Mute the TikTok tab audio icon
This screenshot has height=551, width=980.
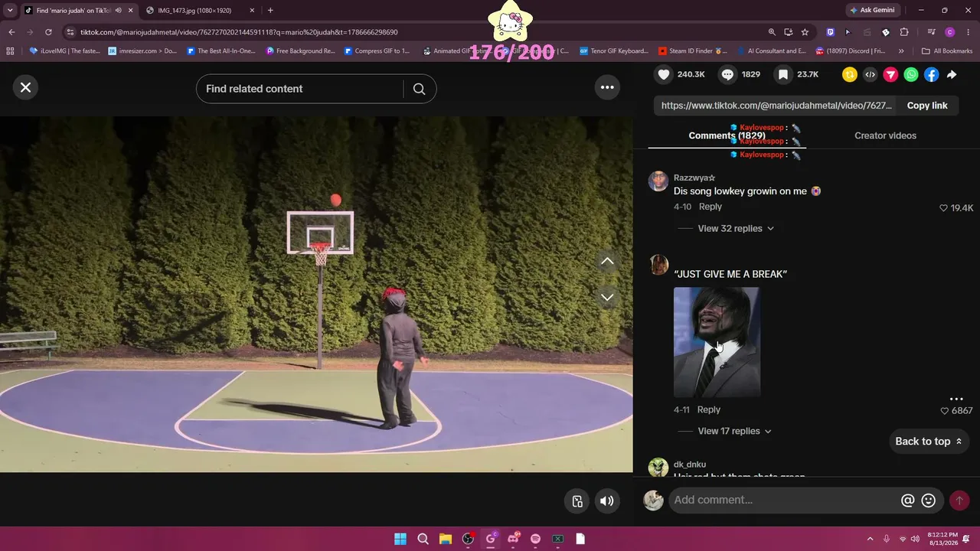[118, 11]
